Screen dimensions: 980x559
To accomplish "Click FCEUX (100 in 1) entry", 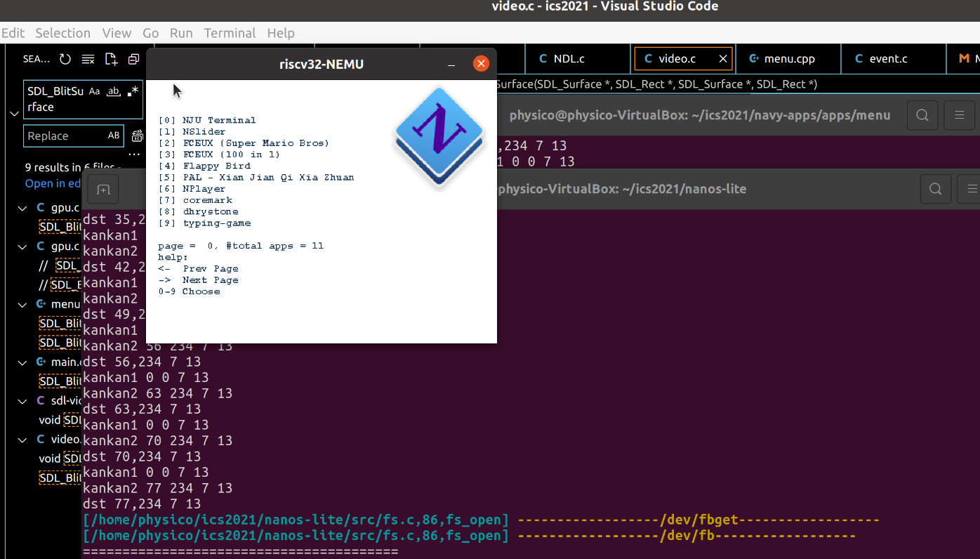I will (x=219, y=154).
